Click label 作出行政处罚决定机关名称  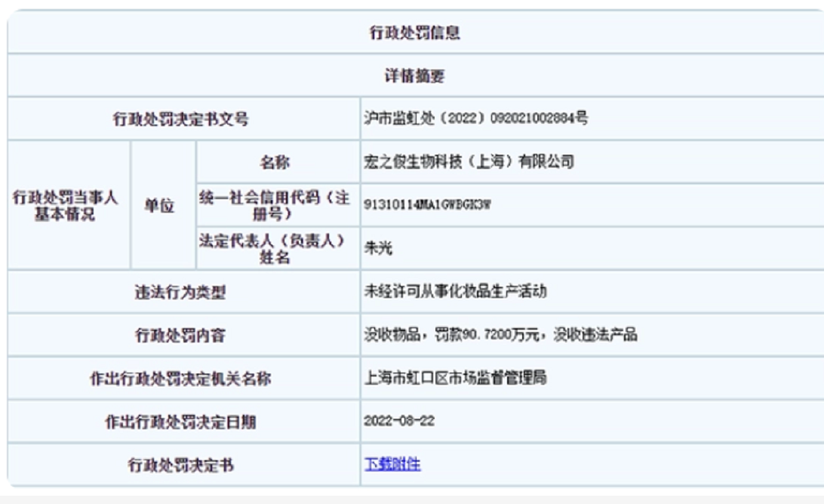tap(180, 379)
